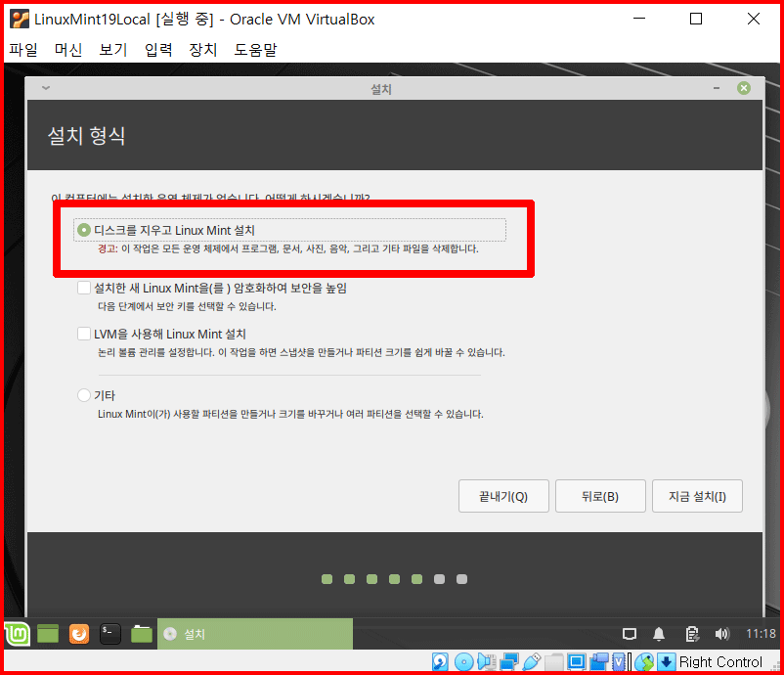Select 디스크를 지우고 Linux Mint 설치 option

pos(289,230)
